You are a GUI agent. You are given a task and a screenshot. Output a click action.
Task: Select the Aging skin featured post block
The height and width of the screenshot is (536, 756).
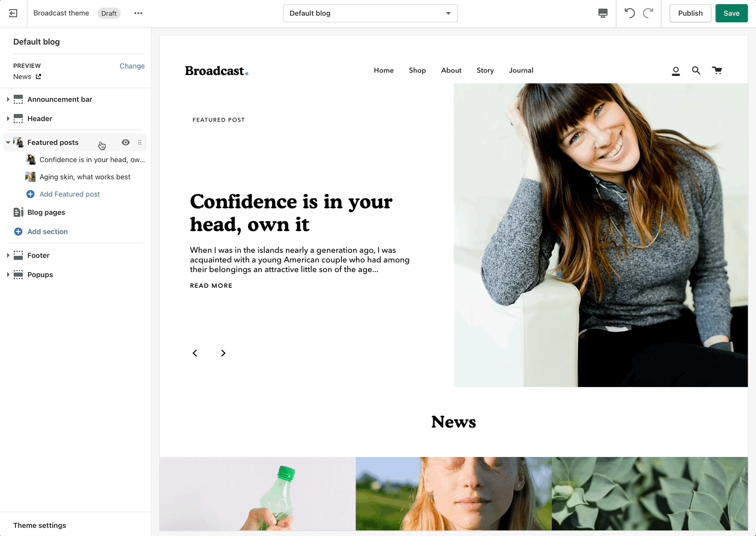click(x=85, y=177)
